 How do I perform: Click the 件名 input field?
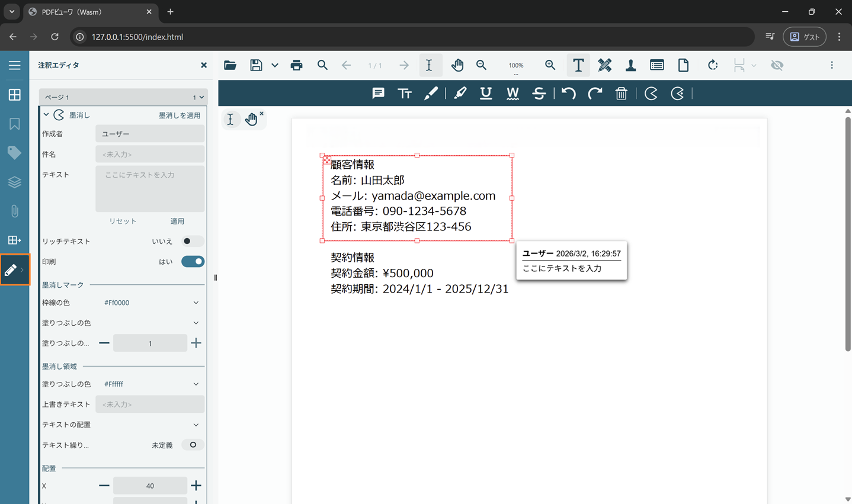[x=150, y=155]
